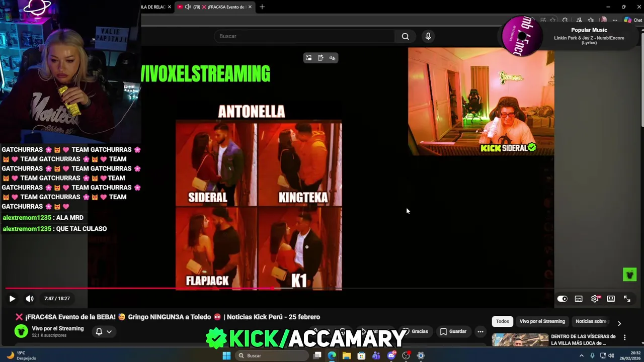Click the taskbar Buscar search box

click(x=272, y=355)
